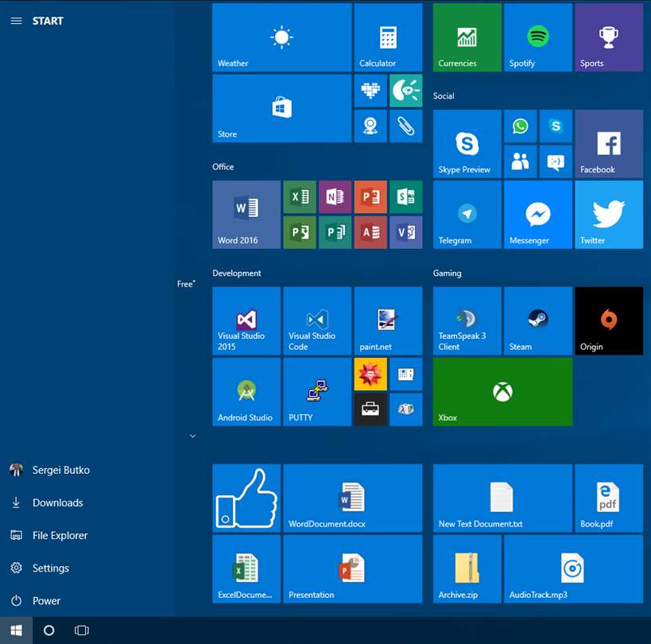Click the Windows Start button in taskbar
This screenshot has height=644, width=651.
click(x=16, y=630)
